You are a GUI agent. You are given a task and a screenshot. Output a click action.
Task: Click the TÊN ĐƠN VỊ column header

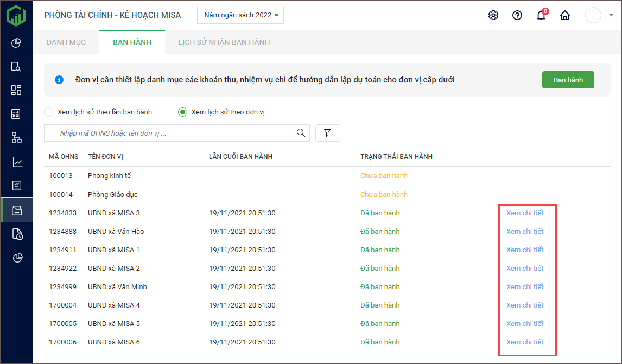point(105,157)
